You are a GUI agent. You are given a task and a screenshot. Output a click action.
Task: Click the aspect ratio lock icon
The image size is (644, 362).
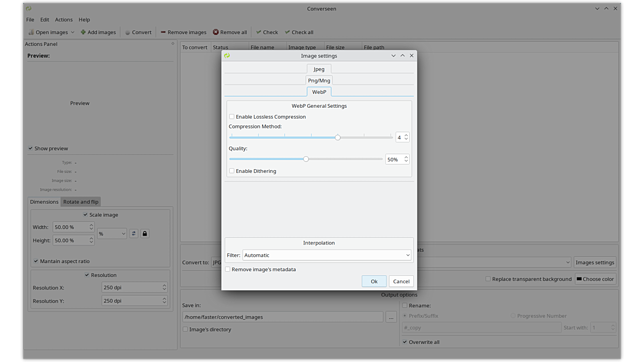point(144,234)
